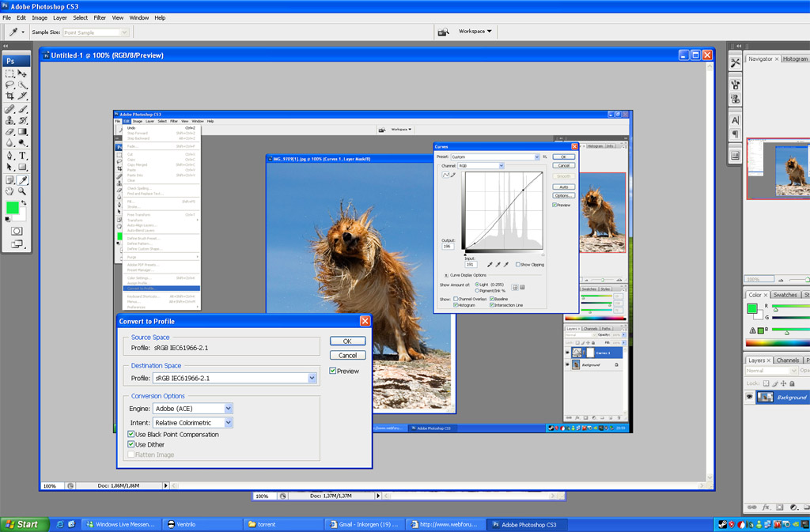Switch to the Swatches tab
The height and width of the screenshot is (532, 810).
point(785,295)
